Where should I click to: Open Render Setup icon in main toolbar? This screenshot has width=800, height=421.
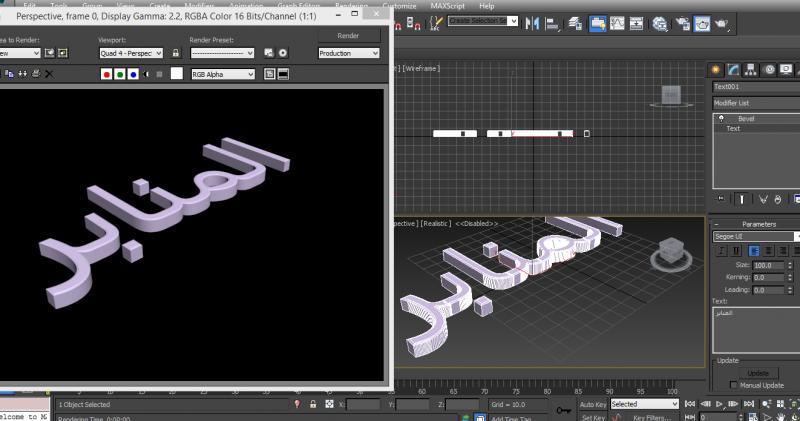point(683,23)
